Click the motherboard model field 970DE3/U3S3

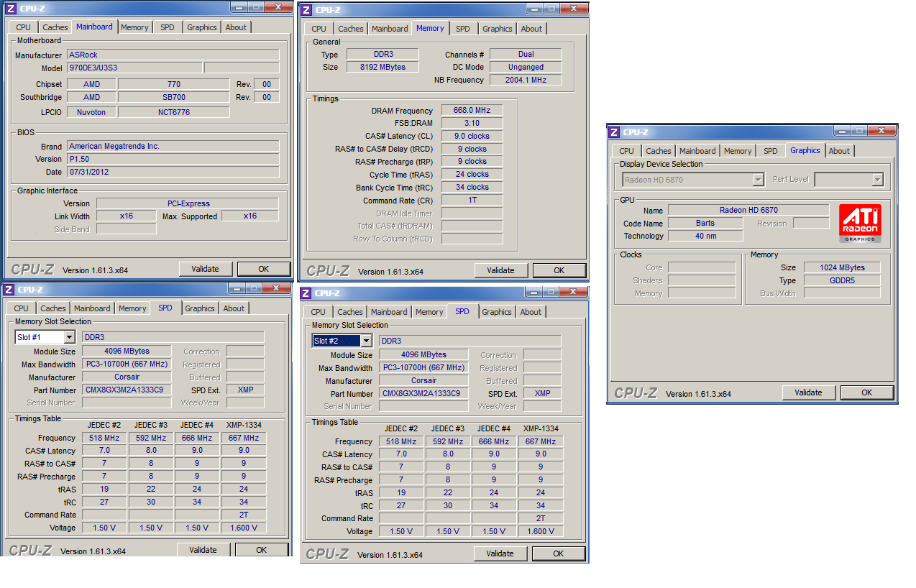[x=134, y=68]
